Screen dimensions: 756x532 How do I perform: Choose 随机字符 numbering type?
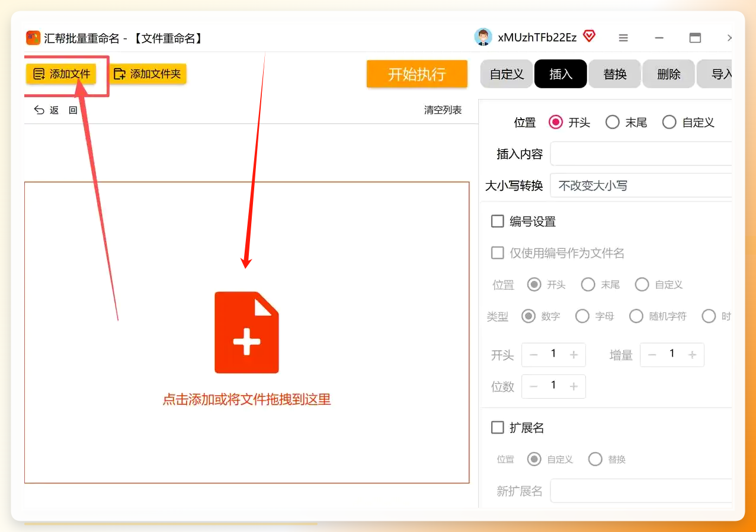point(636,316)
